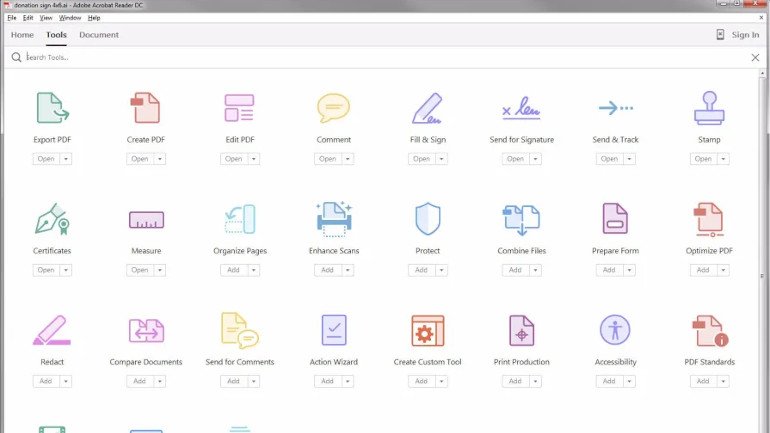Click the Add button under Enhance Scans
770x433 pixels.
click(x=327, y=270)
